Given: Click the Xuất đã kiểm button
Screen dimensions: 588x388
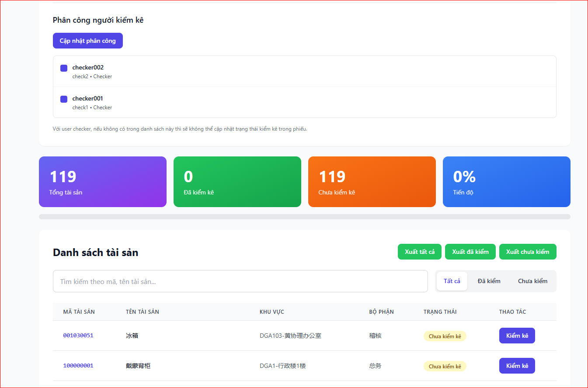Looking at the screenshot, I should pyautogui.click(x=470, y=252).
